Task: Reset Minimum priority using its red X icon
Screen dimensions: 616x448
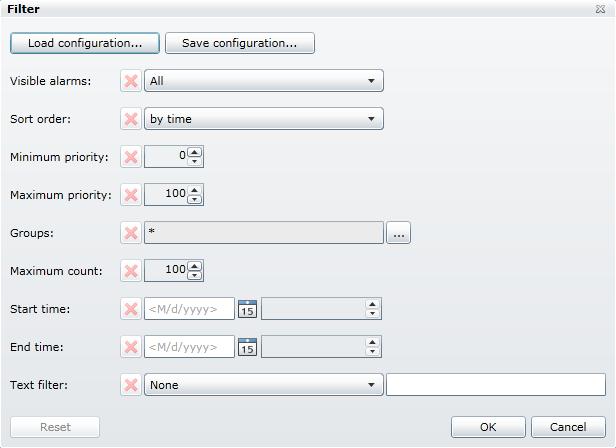Action: tap(130, 157)
